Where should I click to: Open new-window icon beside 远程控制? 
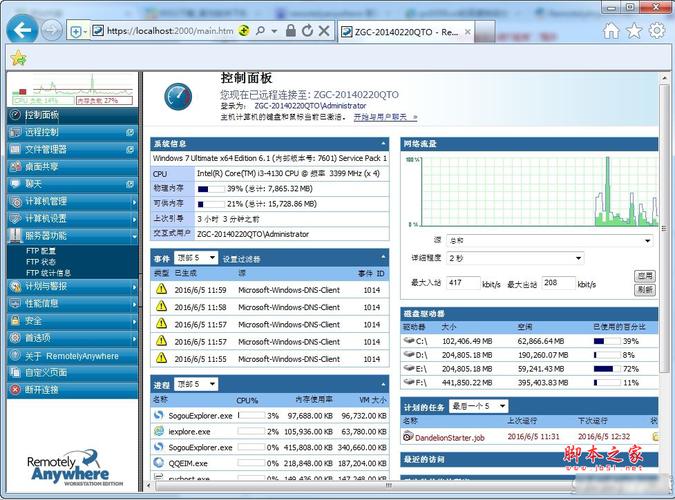(130, 132)
